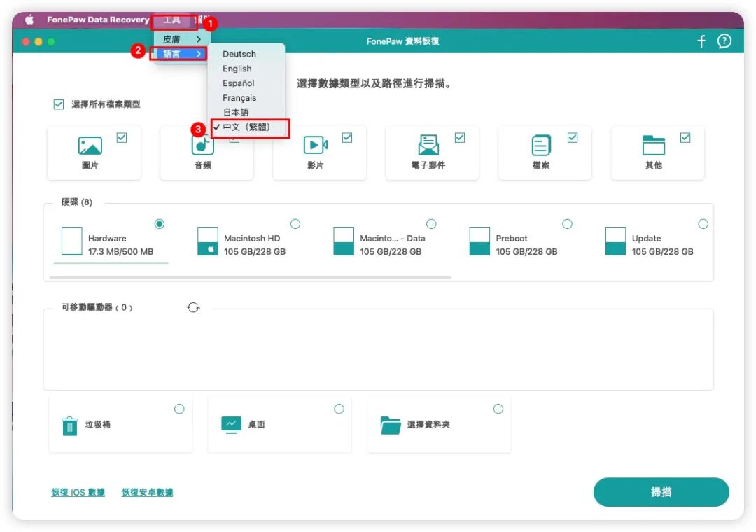Click the 可移動驅動器 (0) label
Image resolution: width=756 pixels, height=532 pixels.
tap(97, 307)
